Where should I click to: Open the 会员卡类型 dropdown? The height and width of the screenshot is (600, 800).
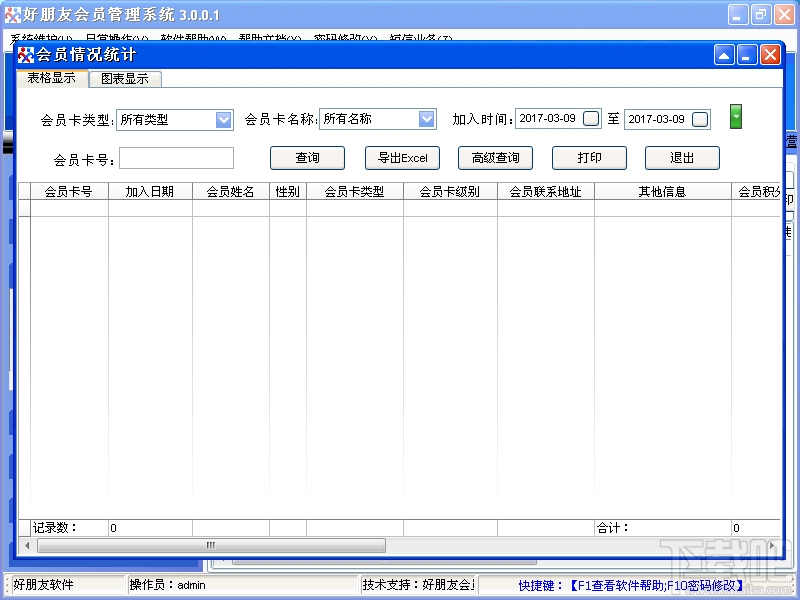click(223, 120)
